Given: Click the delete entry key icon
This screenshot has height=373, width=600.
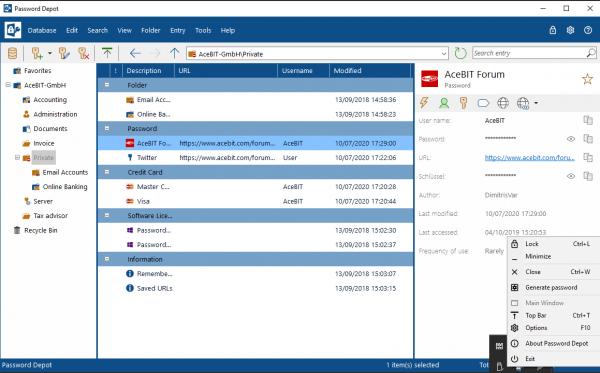Looking at the screenshot, I should (83, 53).
